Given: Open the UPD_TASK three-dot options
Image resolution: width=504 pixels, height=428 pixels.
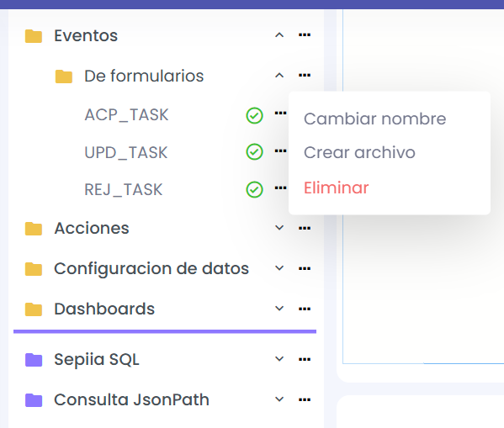Looking at the screenshot, I should click(280, 151).
